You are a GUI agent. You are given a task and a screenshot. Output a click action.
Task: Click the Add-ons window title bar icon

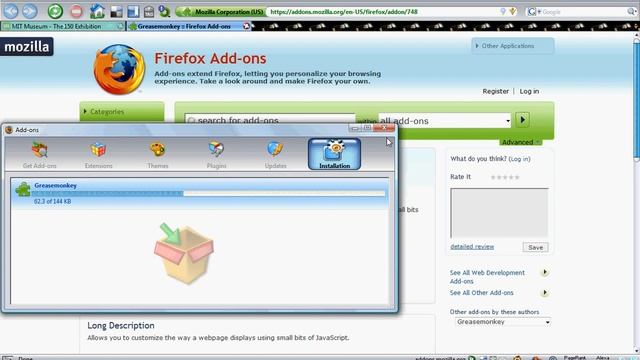(x=9, y=129)
